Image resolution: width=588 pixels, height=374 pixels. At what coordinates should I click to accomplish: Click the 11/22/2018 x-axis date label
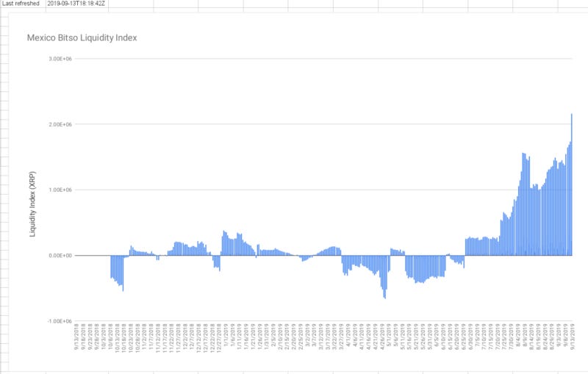click(x=172, y=337)
